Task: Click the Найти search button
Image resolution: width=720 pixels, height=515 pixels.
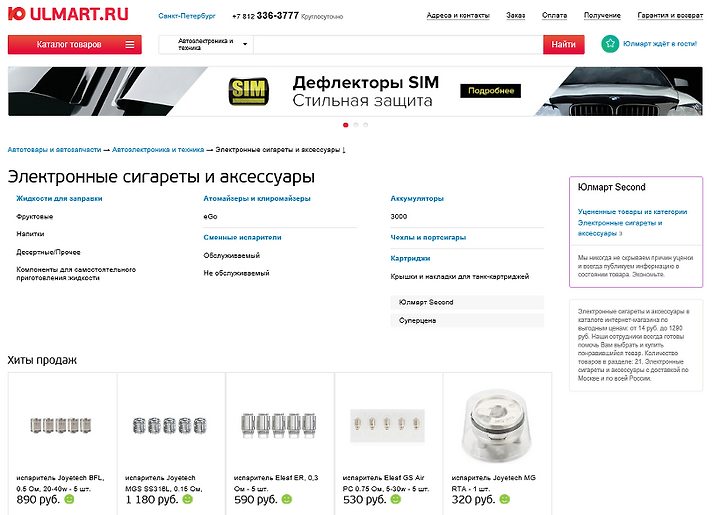Action: (x=563, y=45)
